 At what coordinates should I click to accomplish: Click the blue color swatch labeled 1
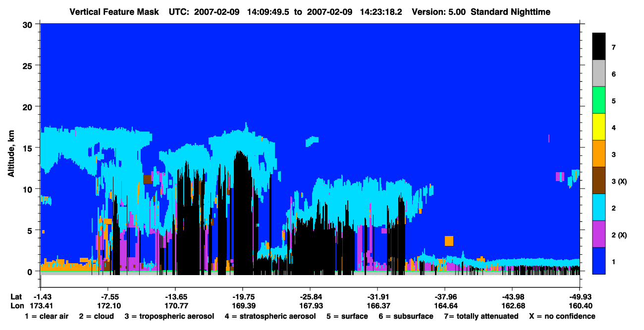599,261
